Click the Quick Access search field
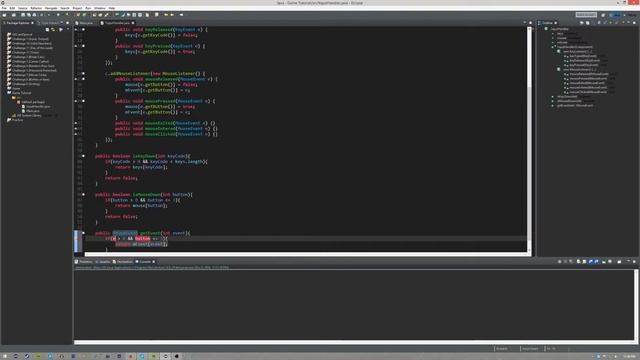This screenshot has width=640, height=360. 586,15
